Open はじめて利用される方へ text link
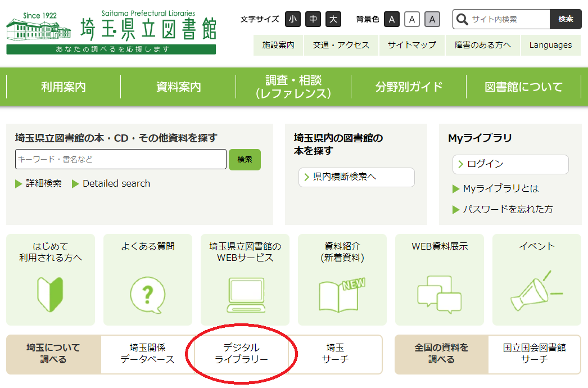 (x=51, y=252)
